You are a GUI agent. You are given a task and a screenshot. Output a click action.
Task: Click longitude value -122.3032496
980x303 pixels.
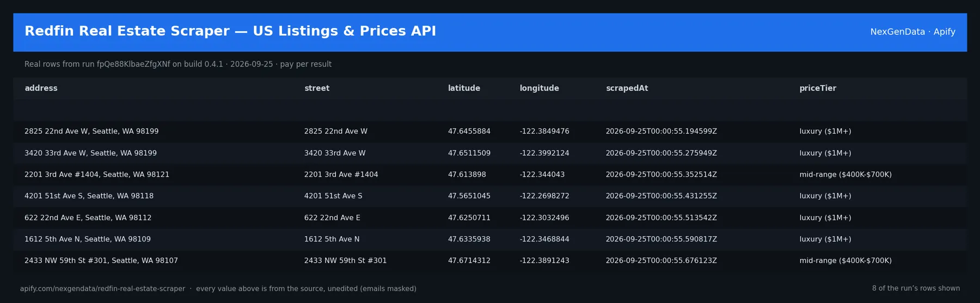(544, 217)
